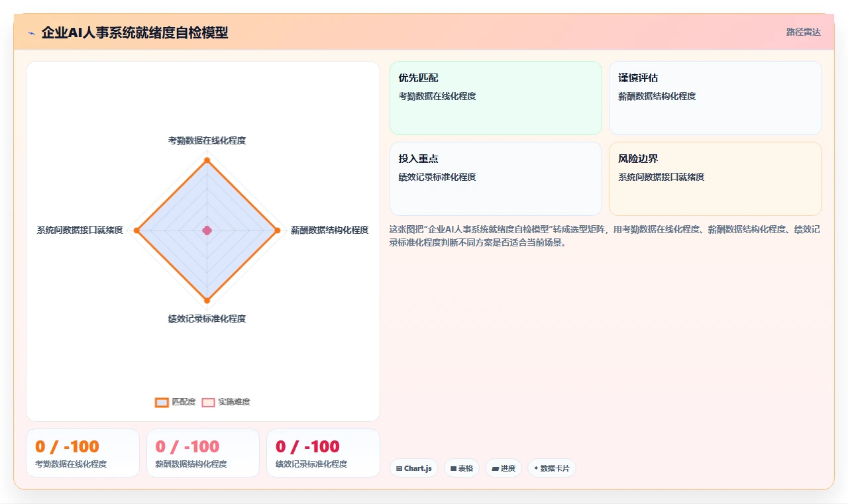Click the orange 匹配度 legend swatch
Viewport: 848px width, 504px height.
(x=162, y=402)
